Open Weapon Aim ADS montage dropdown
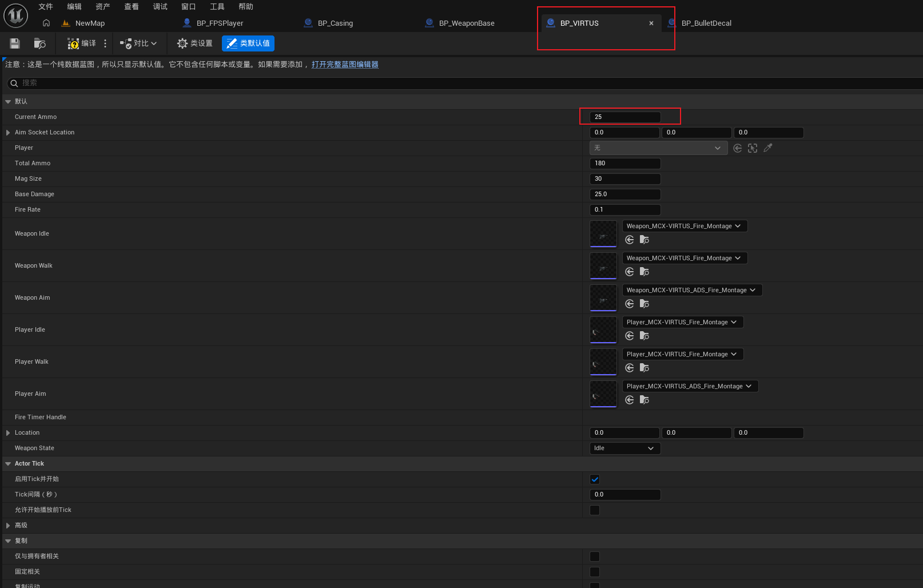The image size is (923, 588). 692,290
